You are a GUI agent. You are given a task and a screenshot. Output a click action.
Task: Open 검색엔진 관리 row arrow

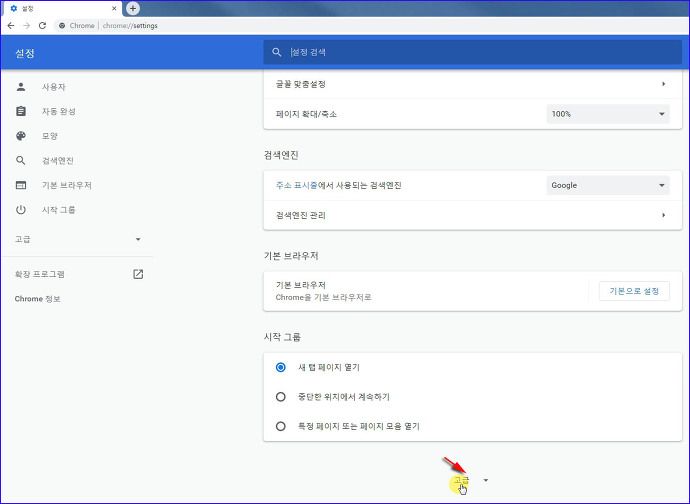(663, 215)
